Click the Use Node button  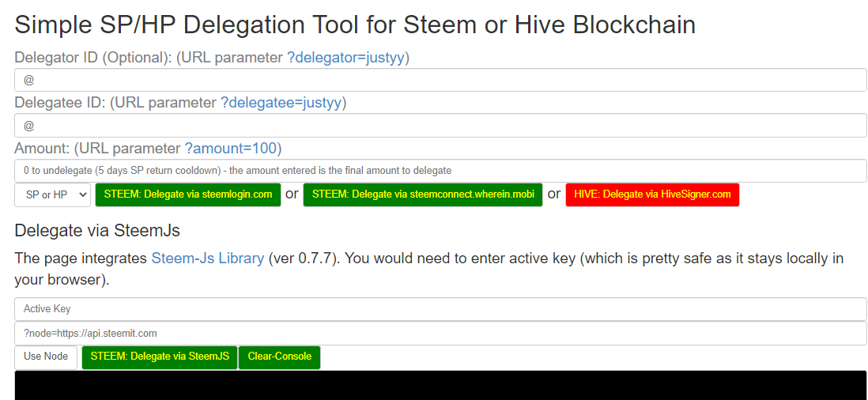tap(46, 357)
